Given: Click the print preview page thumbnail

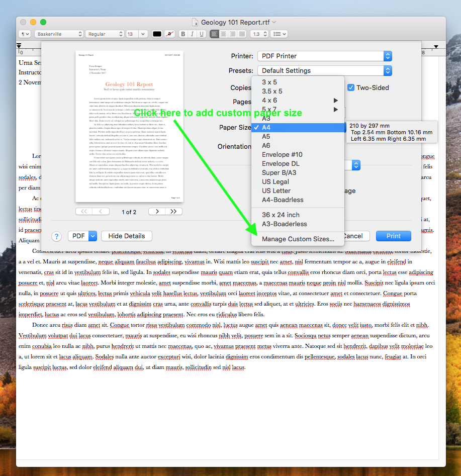Looking at the screenshot, I should 129,126.
